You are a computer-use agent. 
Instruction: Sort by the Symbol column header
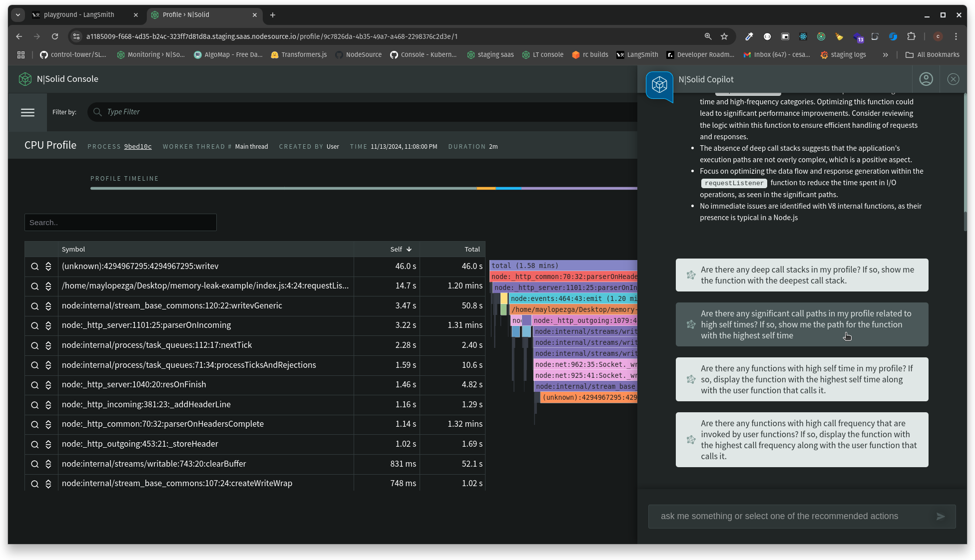[x=73, y=250]
